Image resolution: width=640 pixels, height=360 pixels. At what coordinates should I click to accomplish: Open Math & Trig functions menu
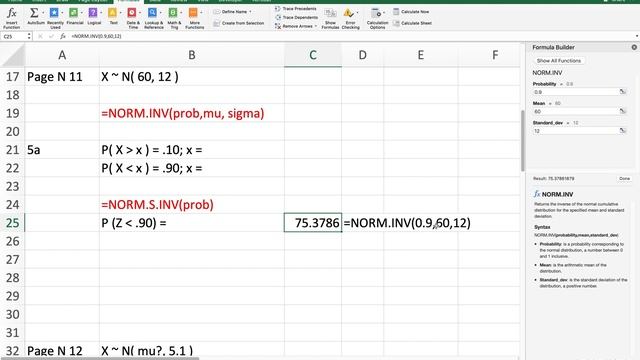click(174, 18)
